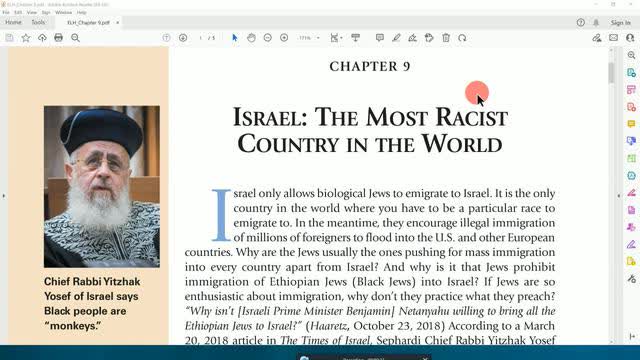Print the document
The image size is (640, 360).
coord(58,38)
